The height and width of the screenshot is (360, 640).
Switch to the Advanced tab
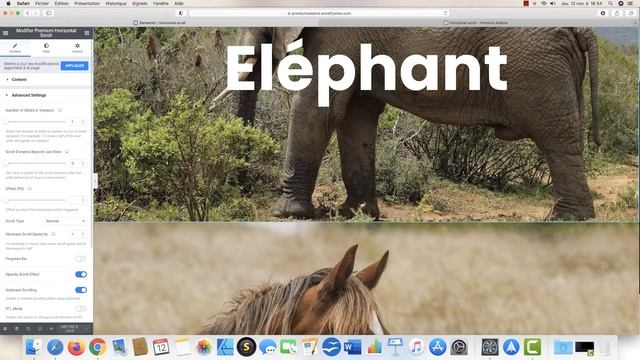(77, 48)
